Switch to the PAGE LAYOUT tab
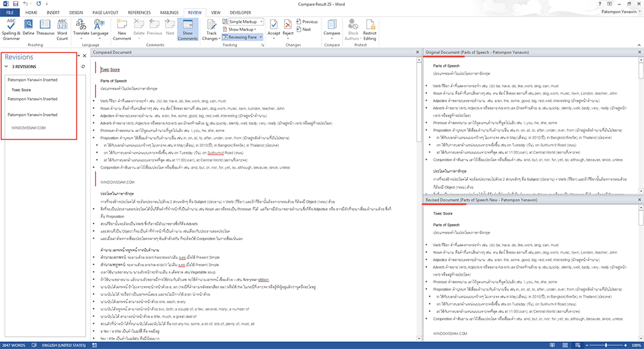 [105, 12]
